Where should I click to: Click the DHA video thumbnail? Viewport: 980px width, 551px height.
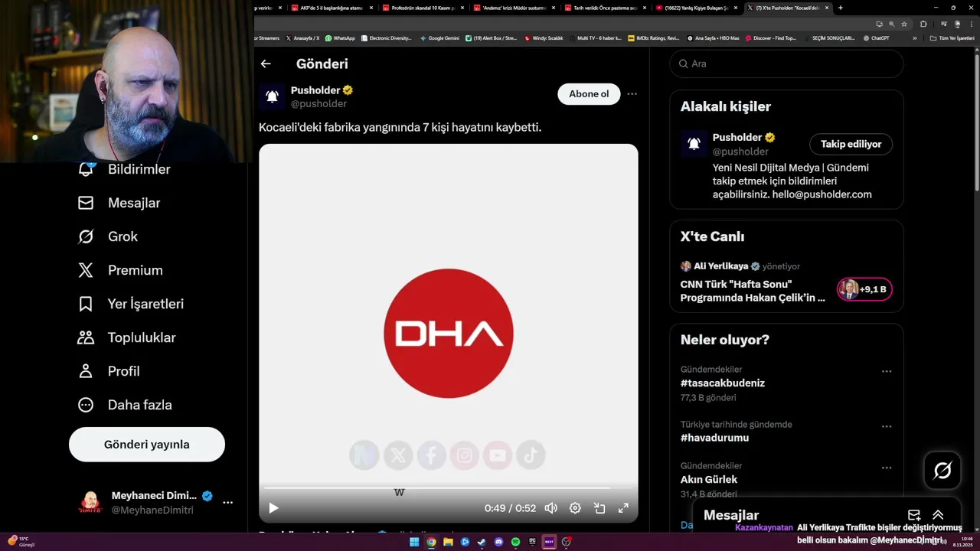click(448, 333)
